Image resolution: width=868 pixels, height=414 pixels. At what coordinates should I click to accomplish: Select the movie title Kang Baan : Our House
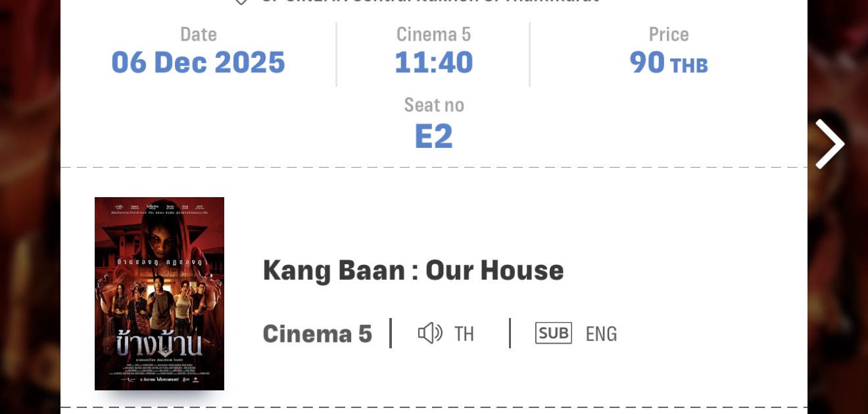tap(413, 270)
